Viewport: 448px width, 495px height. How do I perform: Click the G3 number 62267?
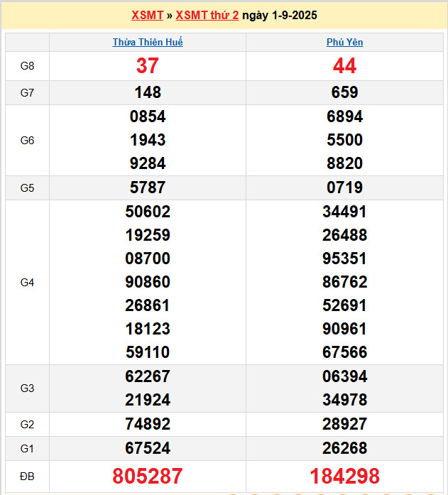148,376
